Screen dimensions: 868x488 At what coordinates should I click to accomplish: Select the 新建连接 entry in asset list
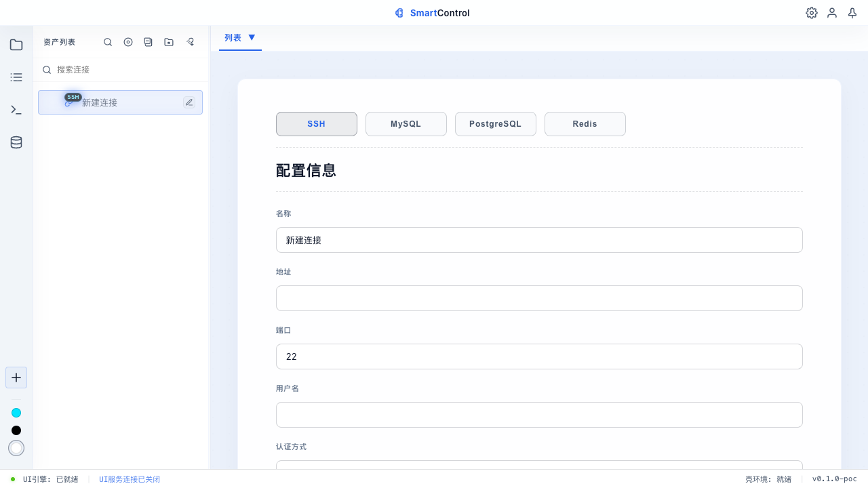point(120,102)
